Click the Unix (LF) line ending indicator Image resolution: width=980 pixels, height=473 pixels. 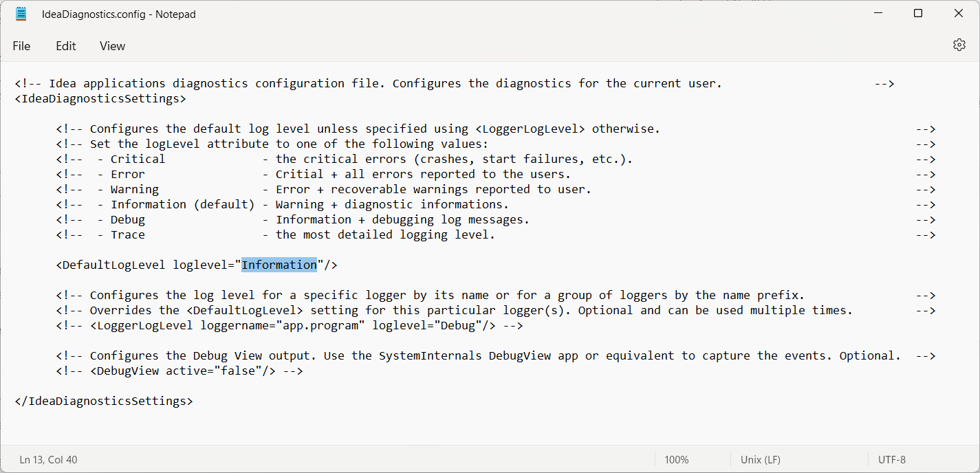click(761, 459)
